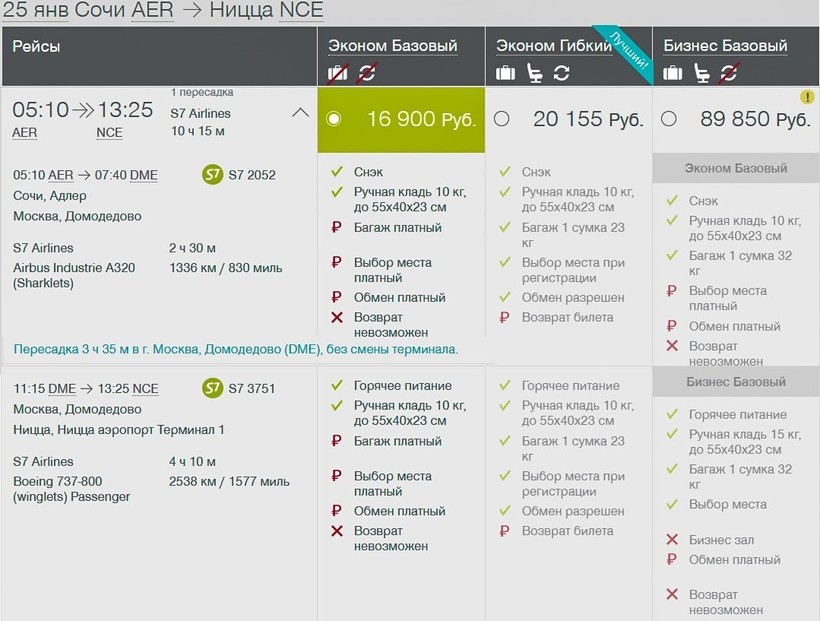The image size is (820, 621).
Task: Click the NCE airport code in page title
Action: 301,12
